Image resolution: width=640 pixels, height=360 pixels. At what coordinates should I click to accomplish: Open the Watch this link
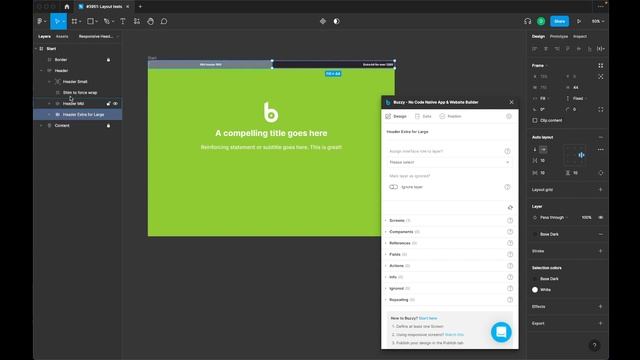454,335
